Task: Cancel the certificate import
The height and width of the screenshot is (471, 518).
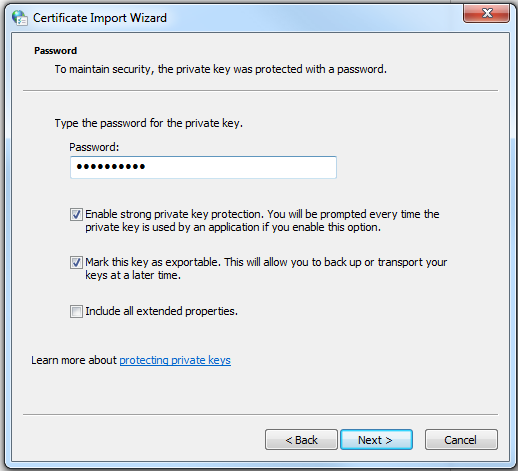Action: [461, 440]
